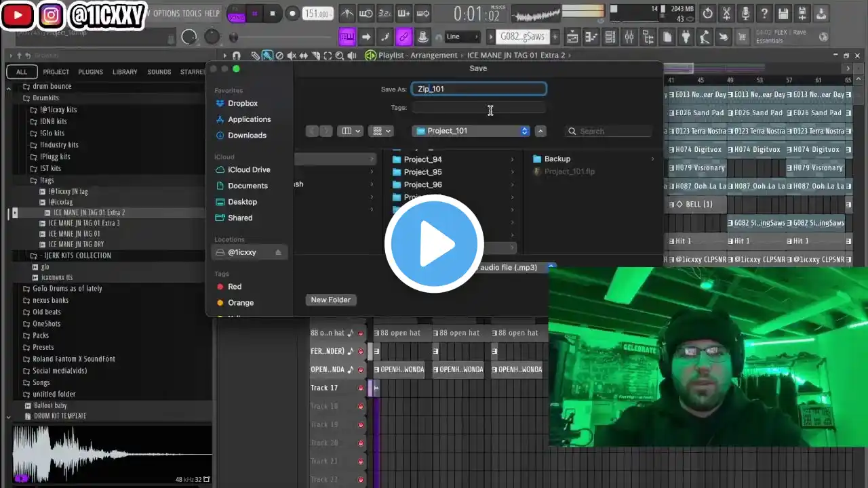868x488 pixels.
Task: Open the audio file (.mp3) format dropdown
Action: tap(517, 267)
